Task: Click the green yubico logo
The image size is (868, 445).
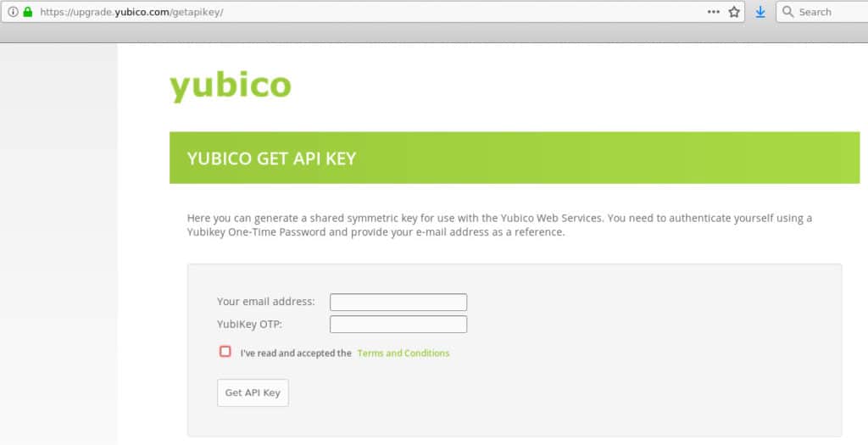Action: [231, 86]
